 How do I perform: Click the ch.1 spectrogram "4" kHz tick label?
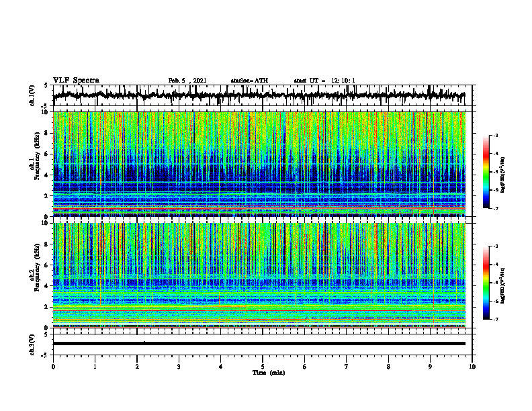point(47,175)
